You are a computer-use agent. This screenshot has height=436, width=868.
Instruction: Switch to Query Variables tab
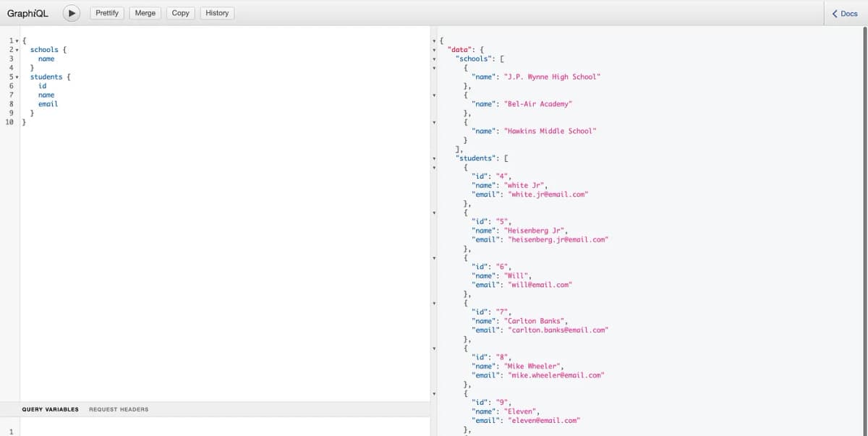[51, 409]
